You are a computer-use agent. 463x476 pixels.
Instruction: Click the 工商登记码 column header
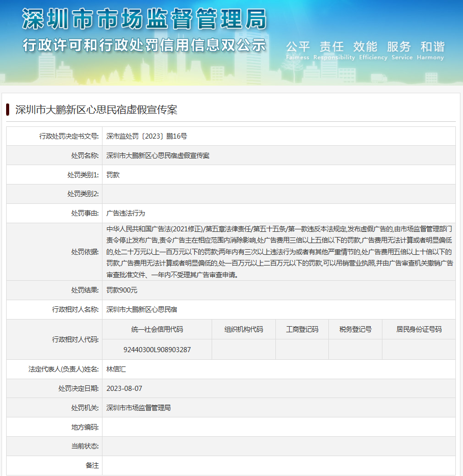302,329
